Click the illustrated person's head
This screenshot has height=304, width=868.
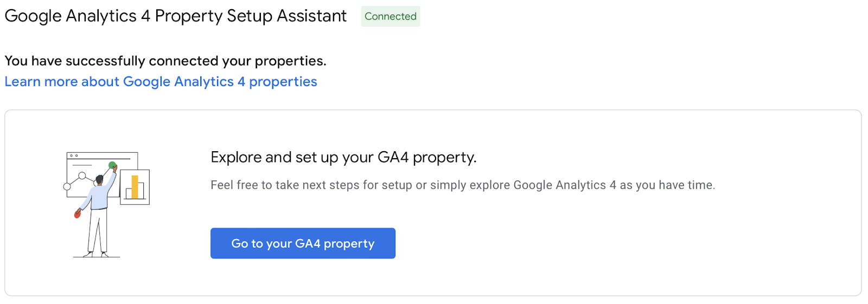100,179
